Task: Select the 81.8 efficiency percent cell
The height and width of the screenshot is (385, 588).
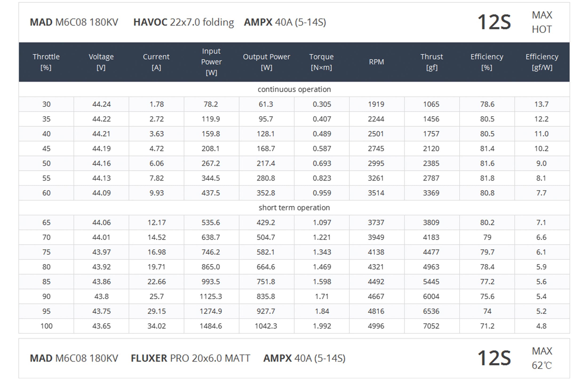Action: (x=487, y=178)
